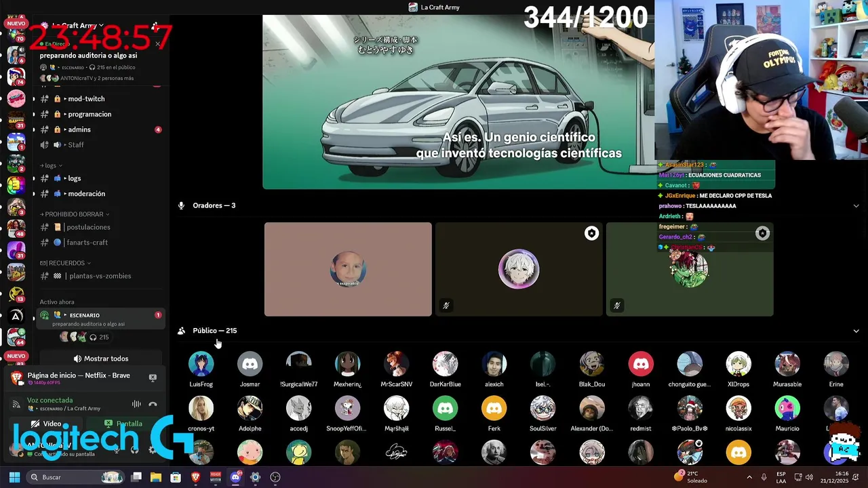Collapse the PROHIBIDO BORRAR category
This screenshot has height=488, width=868.
click(73, 214)
